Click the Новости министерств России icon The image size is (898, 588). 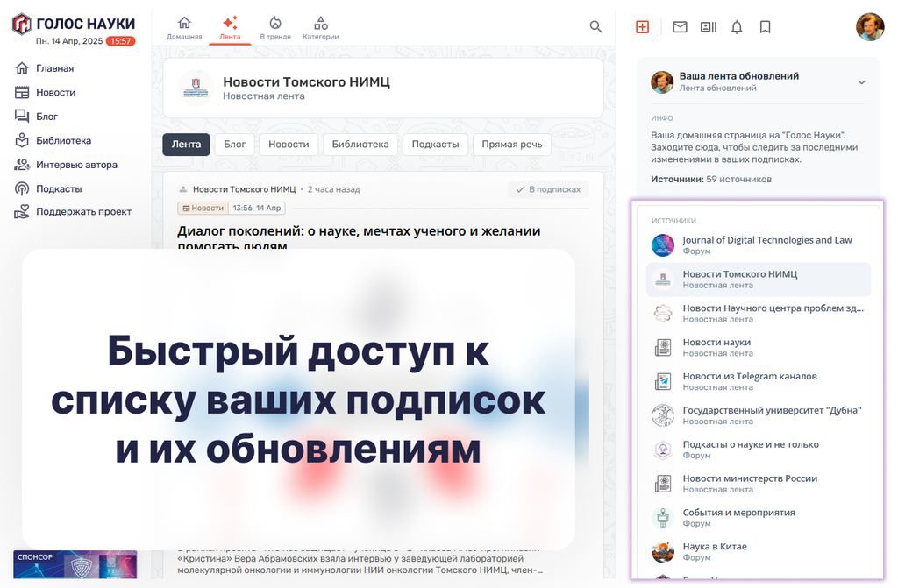pos(663,484)
